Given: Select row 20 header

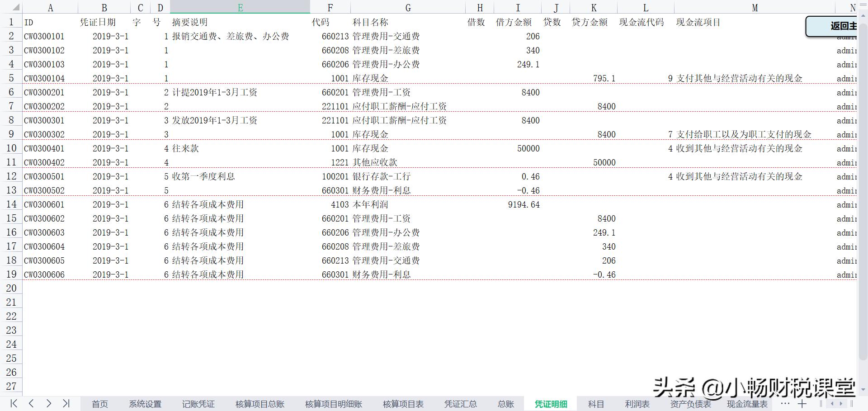Looking at the screenshot, I should pyautogui.click(x=11, y=288).
